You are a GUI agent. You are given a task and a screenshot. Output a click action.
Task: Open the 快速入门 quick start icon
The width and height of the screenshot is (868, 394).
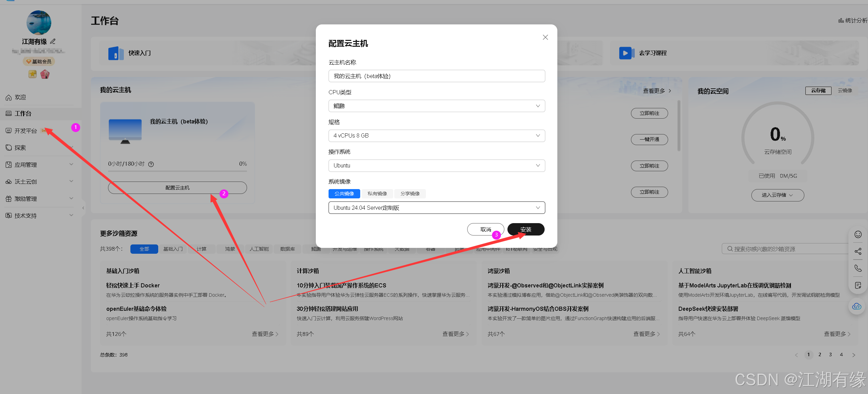(116, 53)
